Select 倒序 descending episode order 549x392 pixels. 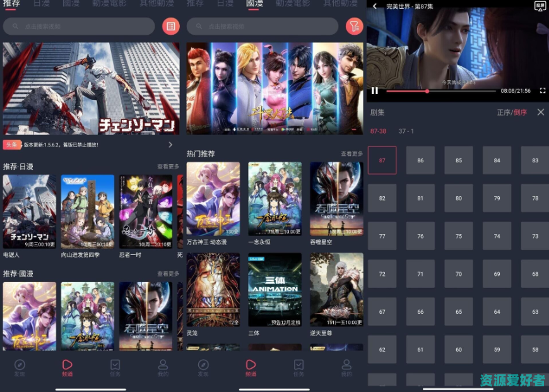point(521,112)
